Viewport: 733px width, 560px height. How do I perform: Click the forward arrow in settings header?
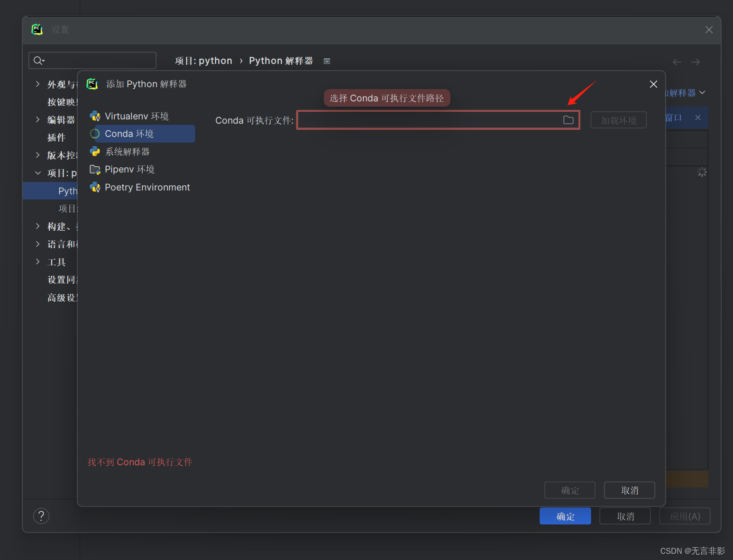[696, 62]
